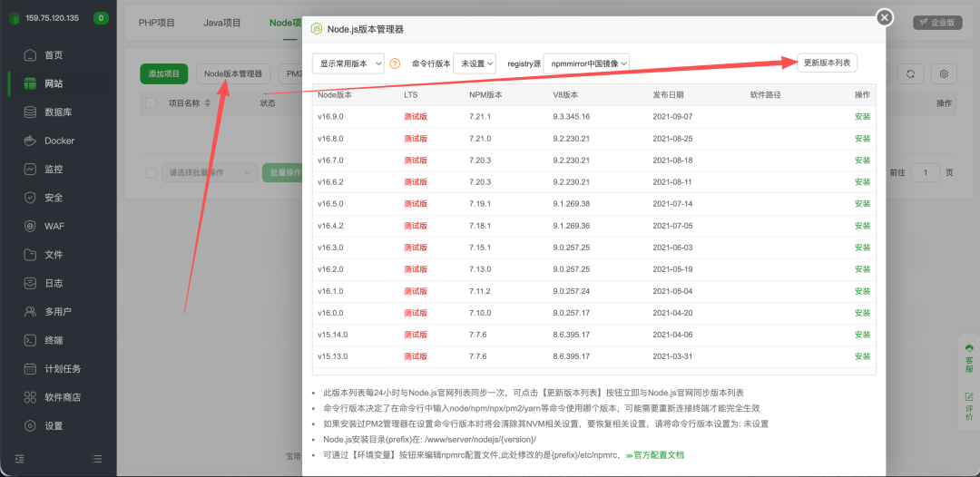Click the 测试版 label in v16.0.0 row
This screenshot has height=477, width=980.
coord(416,313)
